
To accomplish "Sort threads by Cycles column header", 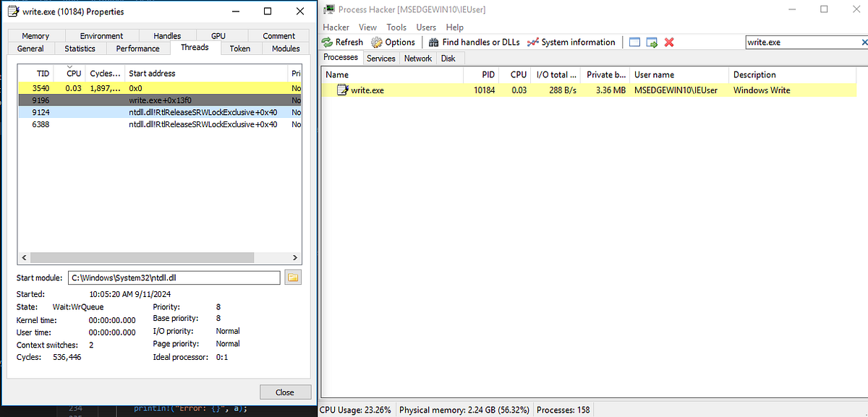I will [x=106, y=73].
